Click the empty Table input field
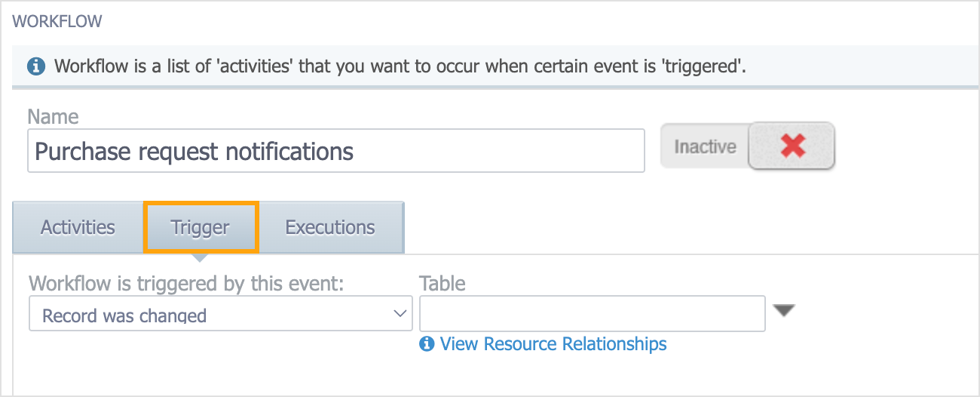 tap(593, 313)
